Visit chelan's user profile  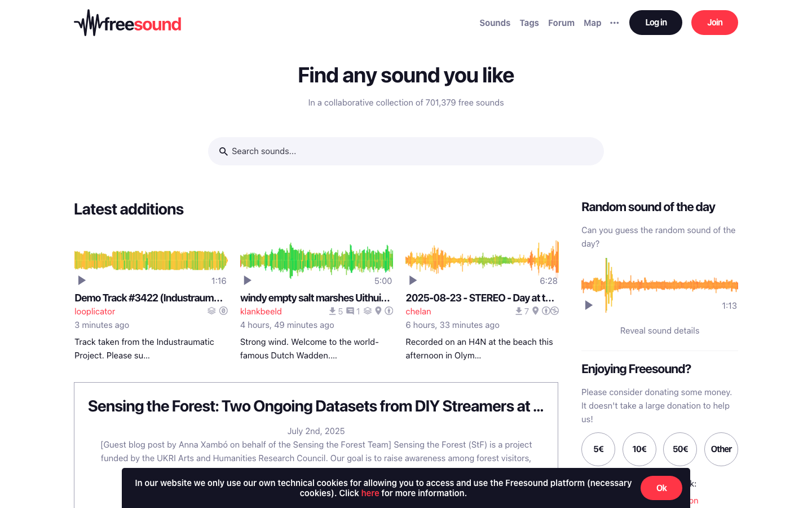[x=418, y=312]
